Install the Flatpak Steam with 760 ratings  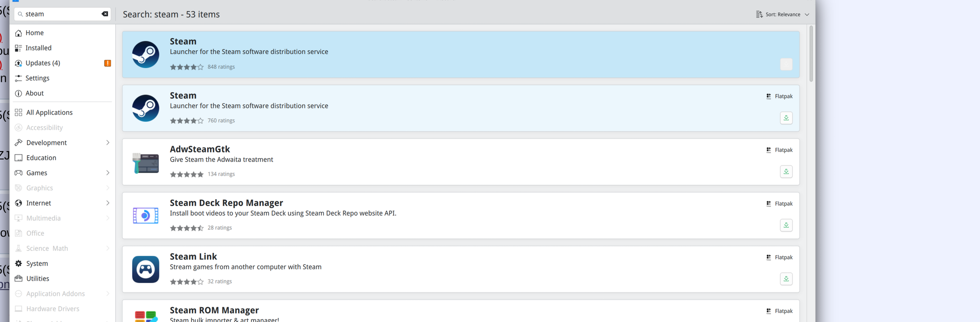786,118
